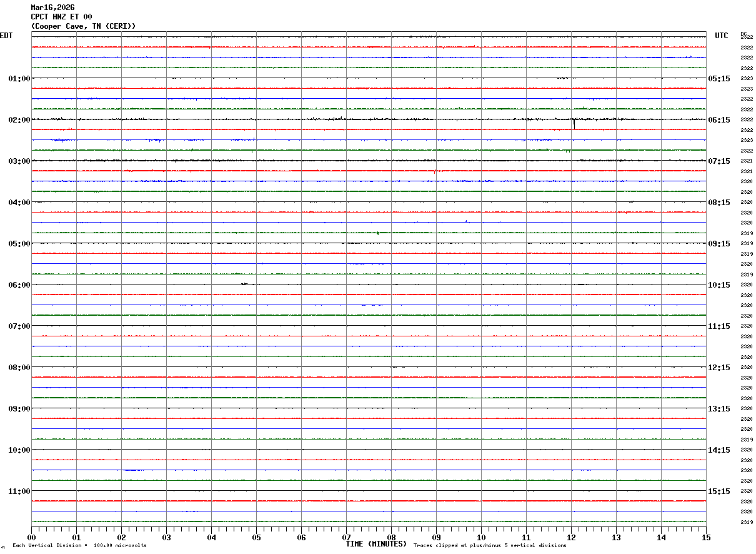Click the 15:15 UTC row label
The height and width of the screenshot is (554, 756).
tap(719, 491)
